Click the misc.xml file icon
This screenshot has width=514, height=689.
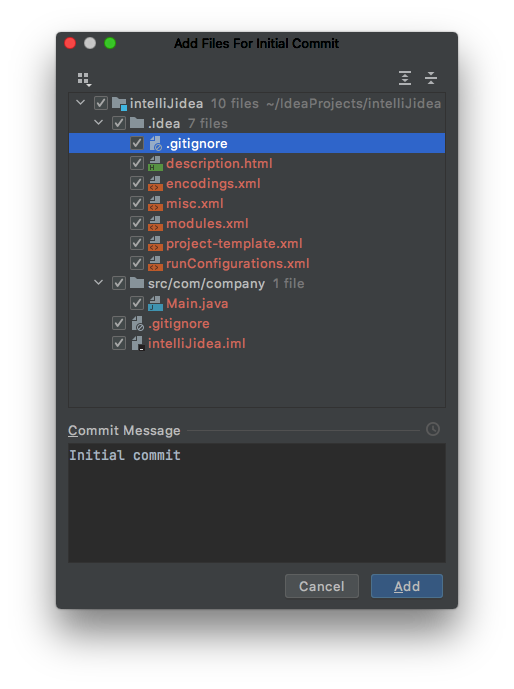(155, 203)
